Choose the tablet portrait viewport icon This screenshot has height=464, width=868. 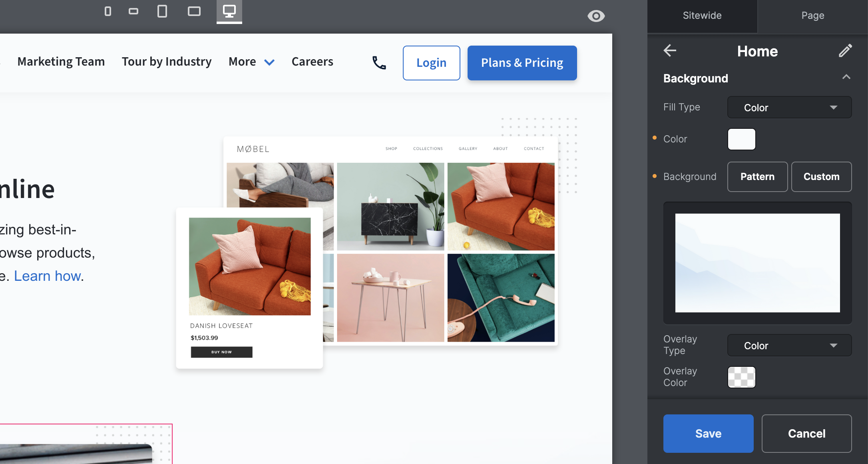click(x=162, y=11)
